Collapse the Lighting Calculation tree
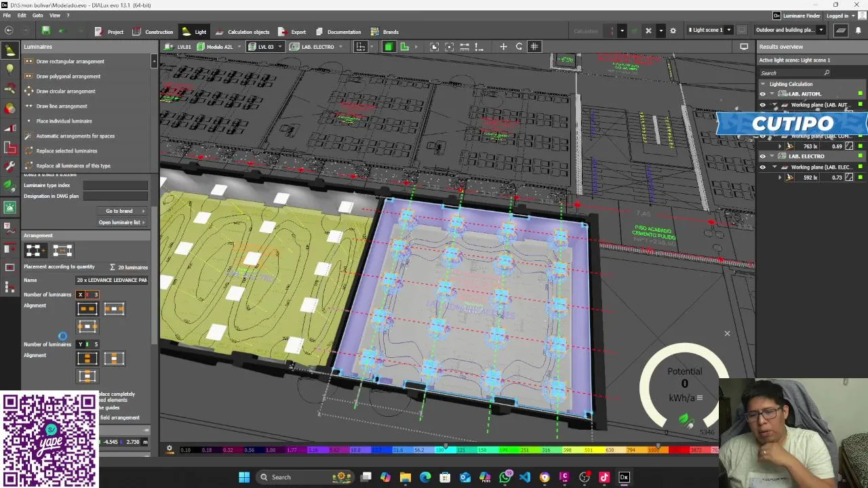The width and height of the screenshot is (868, 488). (763, 84)
